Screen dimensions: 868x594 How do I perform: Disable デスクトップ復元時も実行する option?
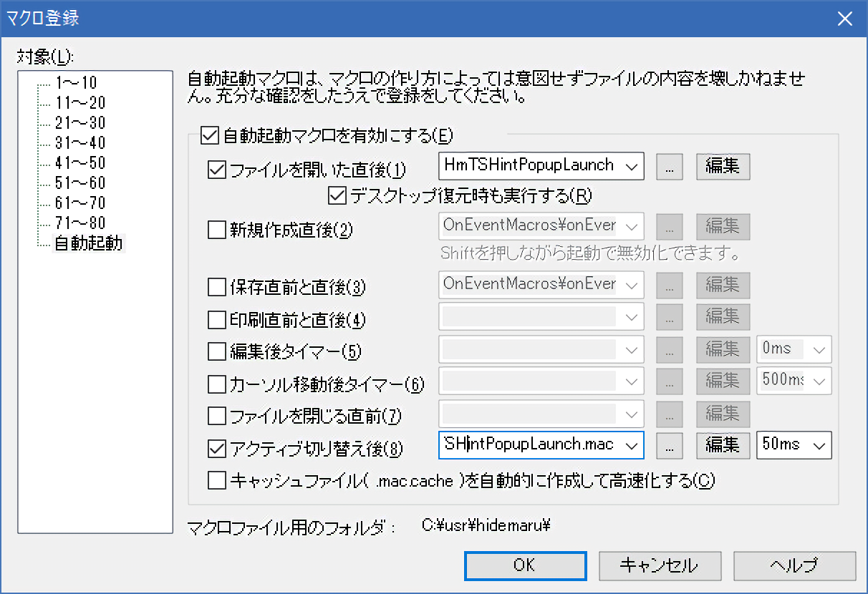point(336,195)
